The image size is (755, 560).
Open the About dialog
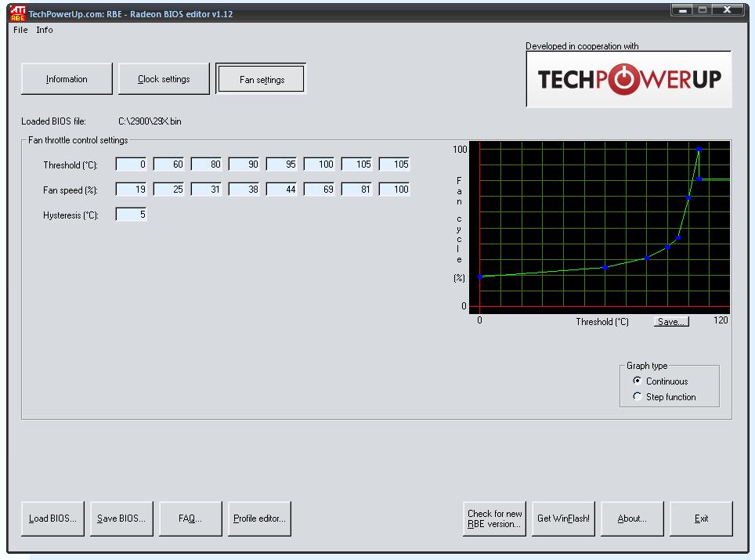pos(632,518)
